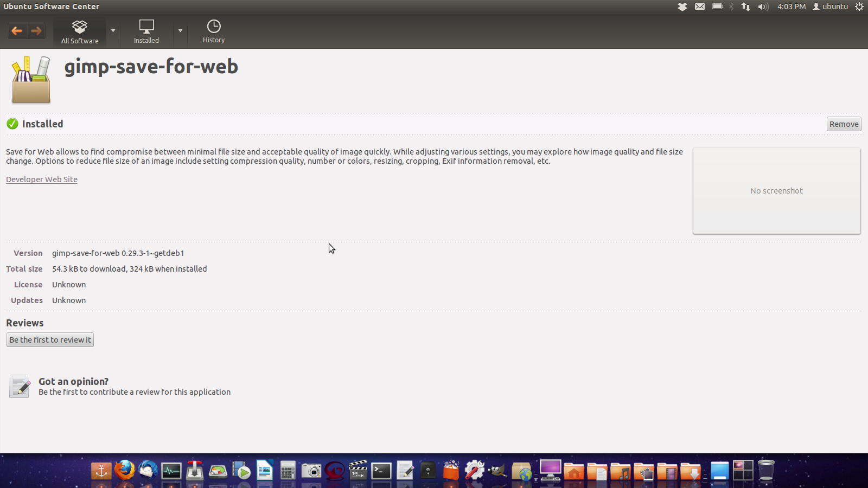Open the Trash from the dock
The height and width of the screenshot is (488, 868).
pos(766,470)
